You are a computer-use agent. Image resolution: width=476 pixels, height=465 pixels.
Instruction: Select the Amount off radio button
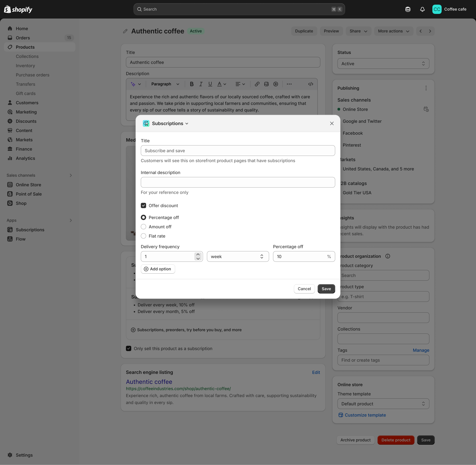pyautogui.click(x=143, y=227)
